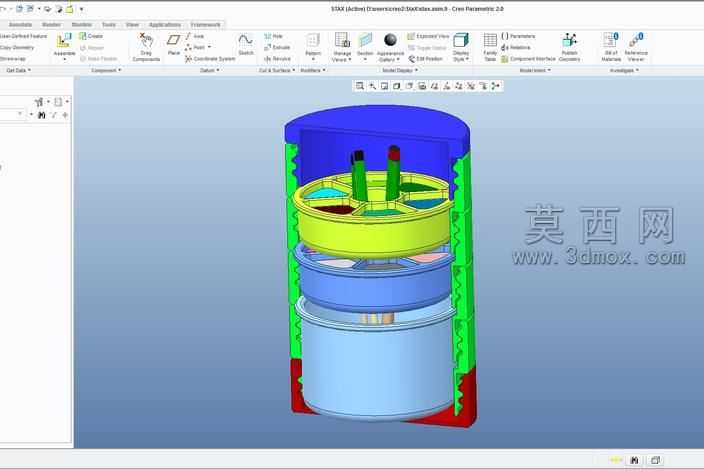Open the Relations dialog

click(516, 47)
